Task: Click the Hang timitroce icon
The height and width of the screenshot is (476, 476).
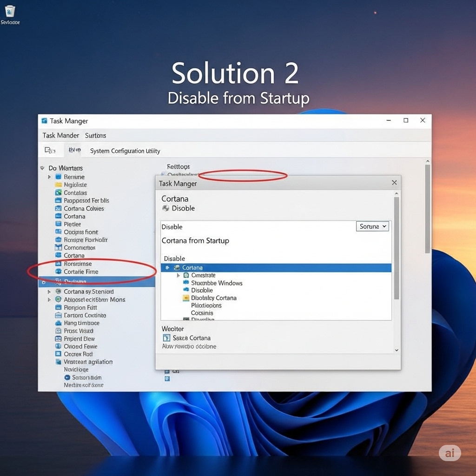Action: pyautogui.click(x=58, y=323)
